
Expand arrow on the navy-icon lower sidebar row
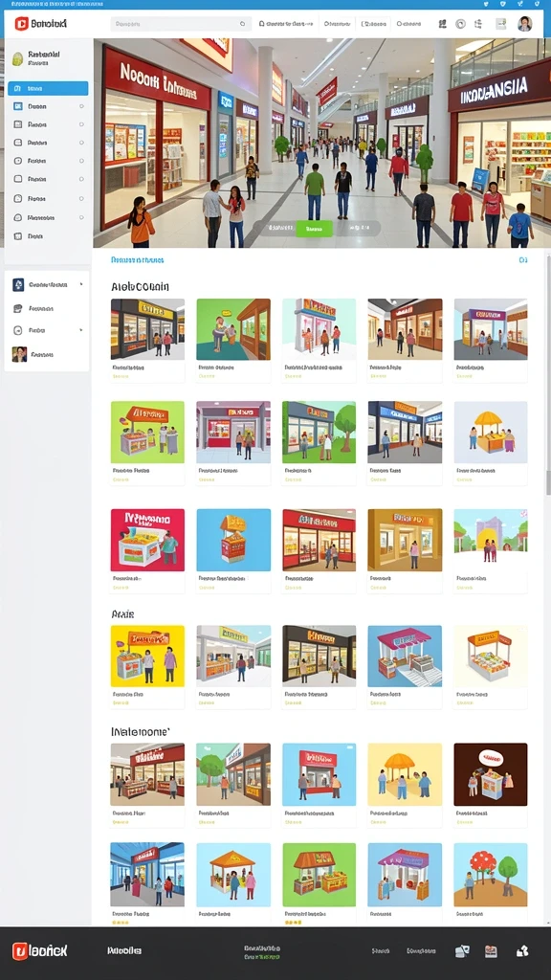(x=81, y=284)
